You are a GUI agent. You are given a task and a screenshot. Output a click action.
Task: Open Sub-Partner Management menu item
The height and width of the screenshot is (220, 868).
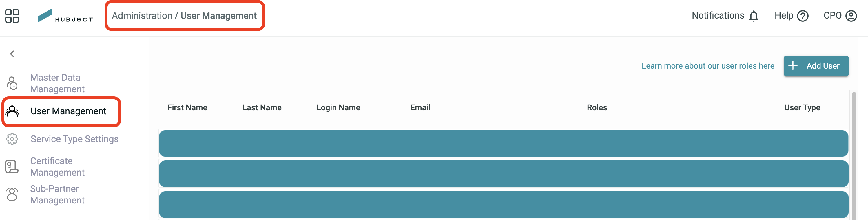pos(57,195)
